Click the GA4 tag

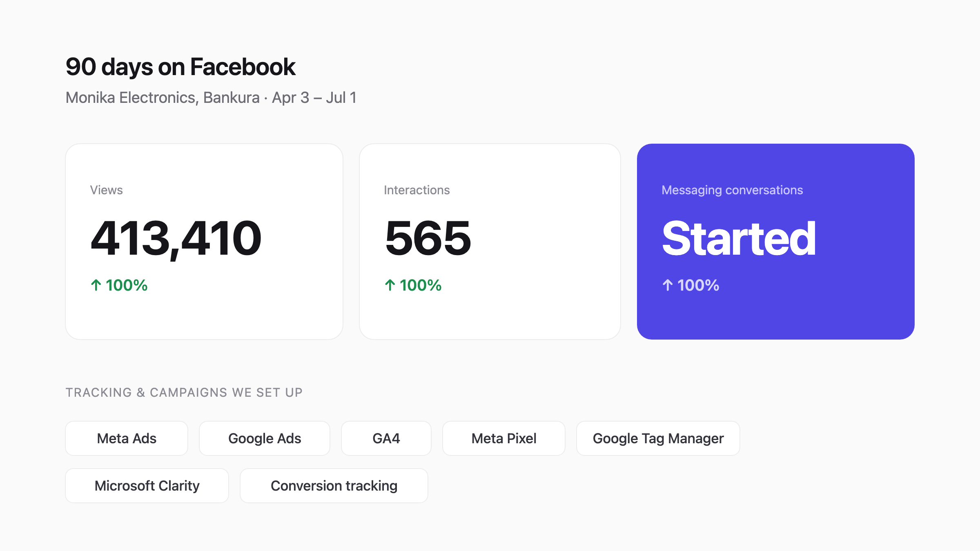(386, 438)
